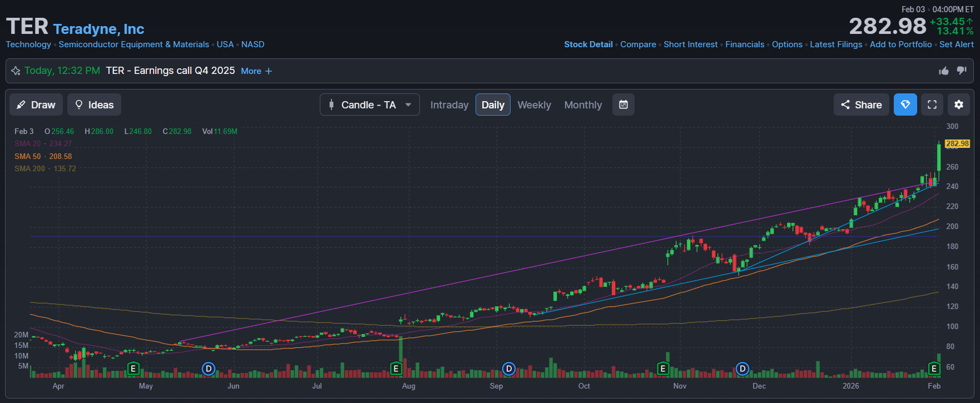The image size is (980, 403).
Task: Click the large green Feb 3 candle
Action: click(939, 157)
